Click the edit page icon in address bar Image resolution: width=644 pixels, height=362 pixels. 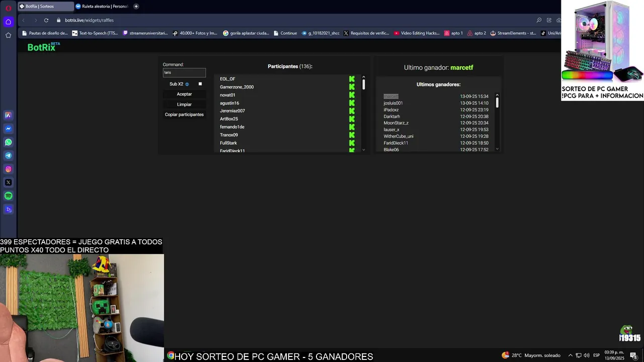tap(549, 20)
